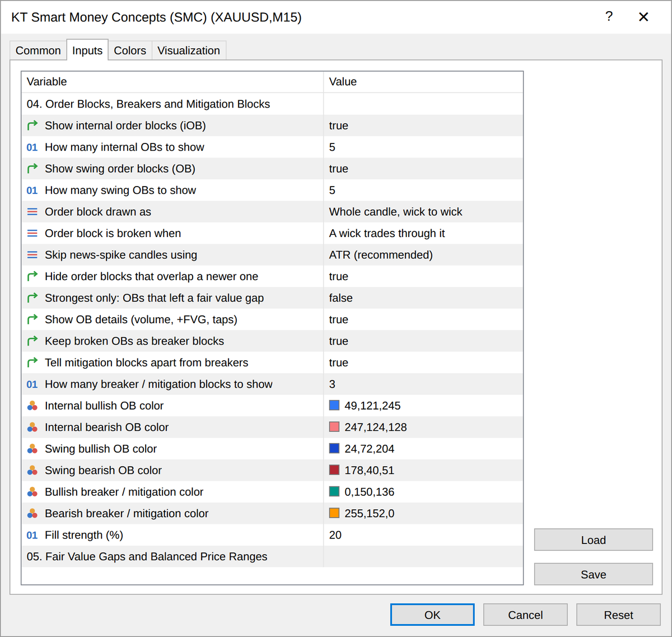Click the color icon beside Bearish breaker / mitigation color
This screenshot has width=672, height=637.
pos(32,514)
